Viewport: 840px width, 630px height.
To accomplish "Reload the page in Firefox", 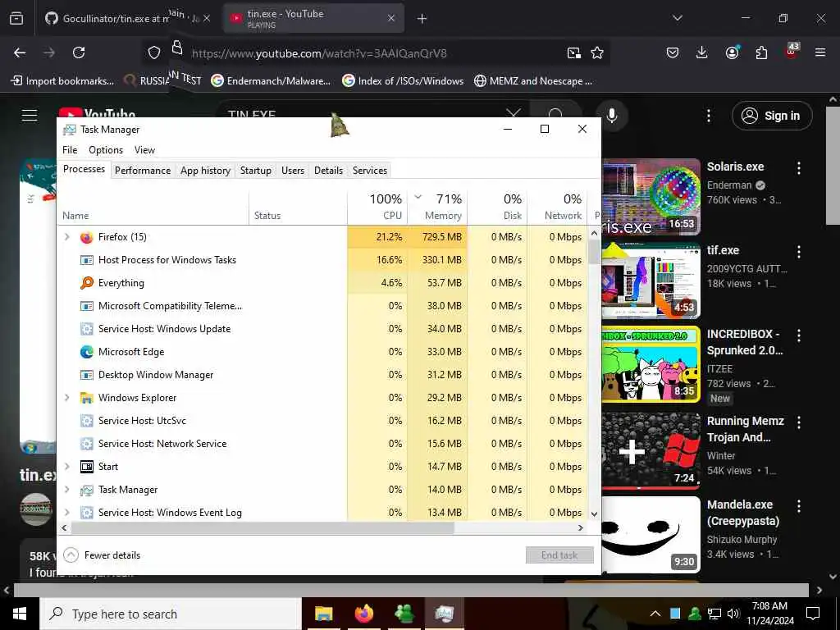I will (79, 52).
